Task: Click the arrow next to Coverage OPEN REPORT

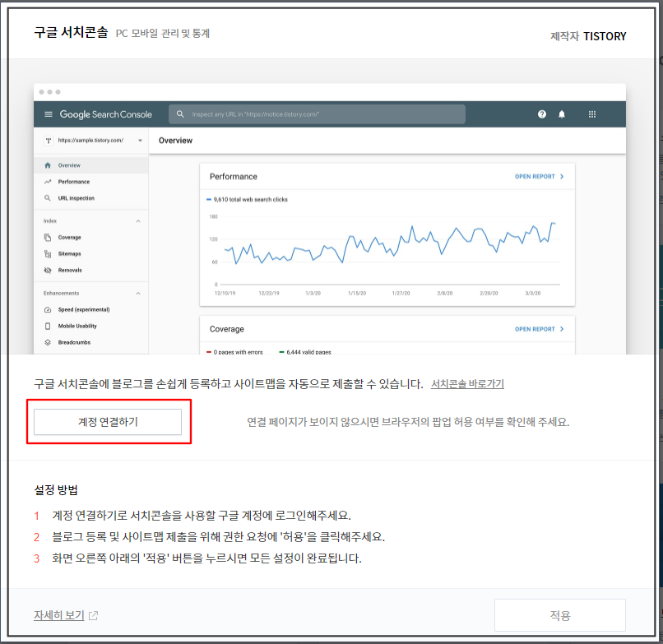Action: [x=562, y=329]
